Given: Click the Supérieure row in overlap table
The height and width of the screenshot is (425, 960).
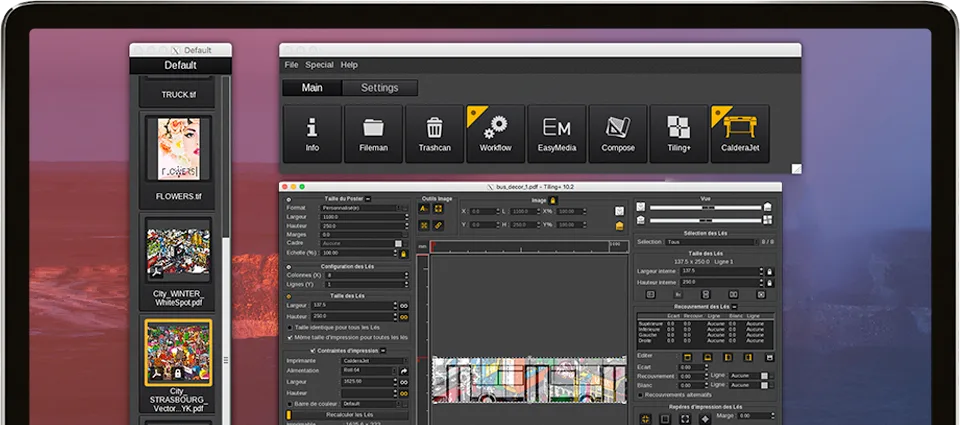Looking at the screenshot, I should click(705, 323).
